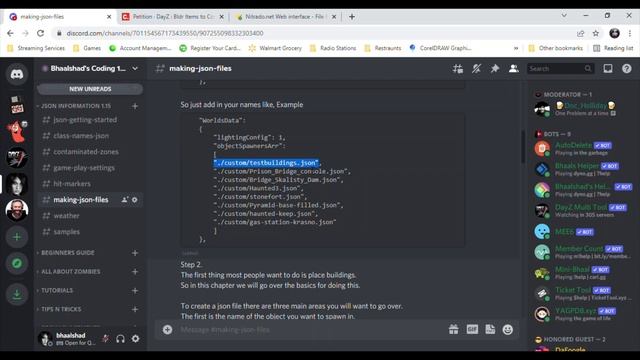The height and width of the screenshot is (360, 640).
Task: Create channel in TIPS N TRICKS category
Action: click(x=135, y=309)
